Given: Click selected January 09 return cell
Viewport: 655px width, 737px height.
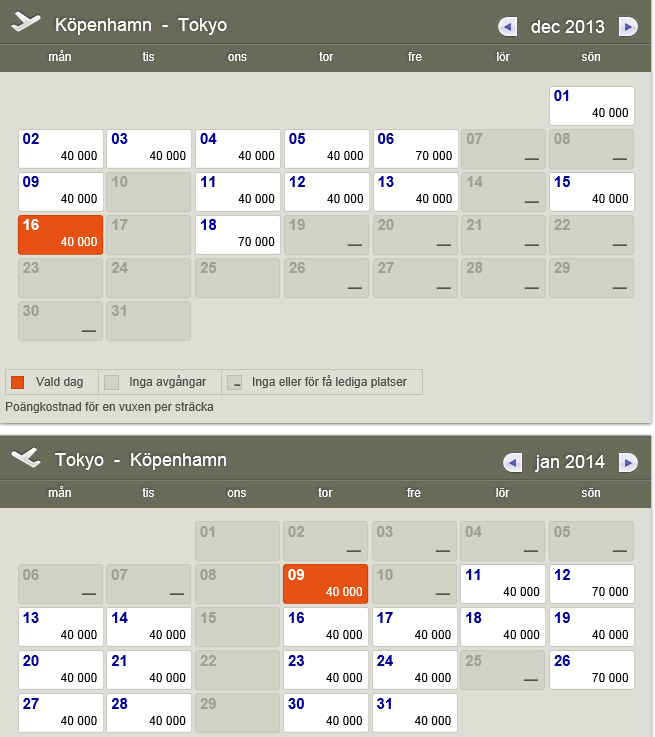Looking at the screenshot, I should coord(325,583).
